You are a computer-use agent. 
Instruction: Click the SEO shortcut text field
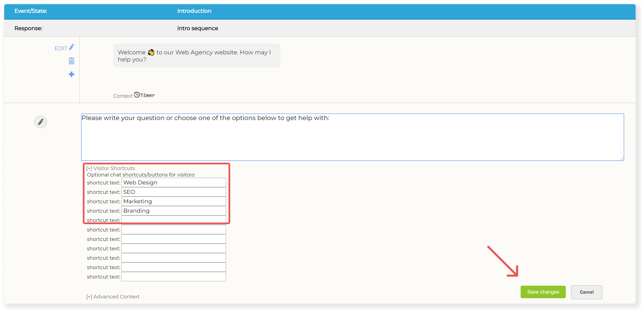174,192
